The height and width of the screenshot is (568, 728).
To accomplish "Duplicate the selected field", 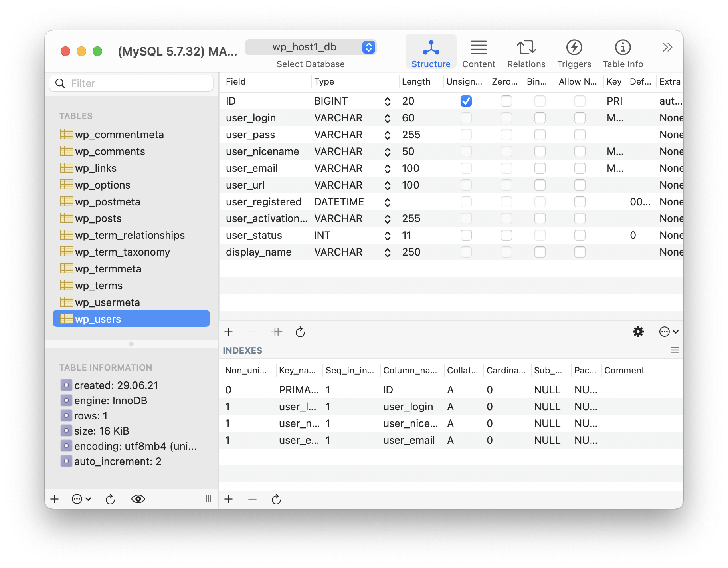I will [277, 332].
